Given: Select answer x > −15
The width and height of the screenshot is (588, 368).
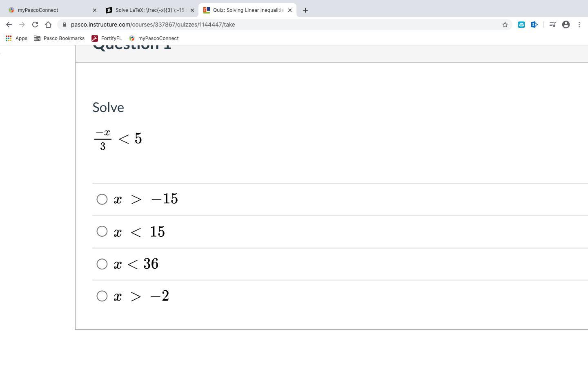Looking at the screenshot, I should [x=102, y=199].
